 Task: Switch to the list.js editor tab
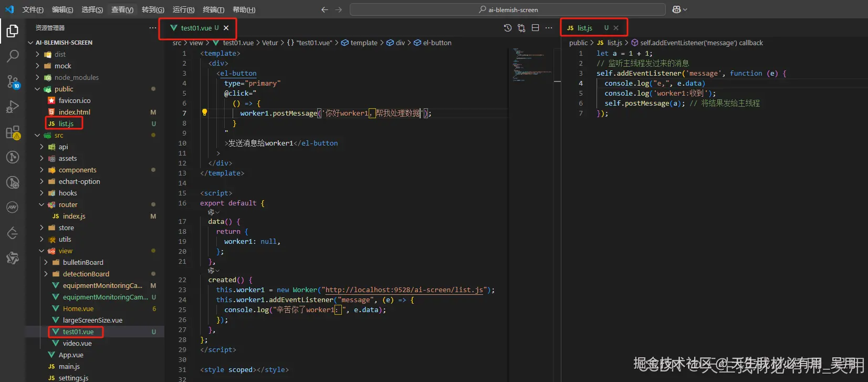pyautogui.click(x=584, y=28)
